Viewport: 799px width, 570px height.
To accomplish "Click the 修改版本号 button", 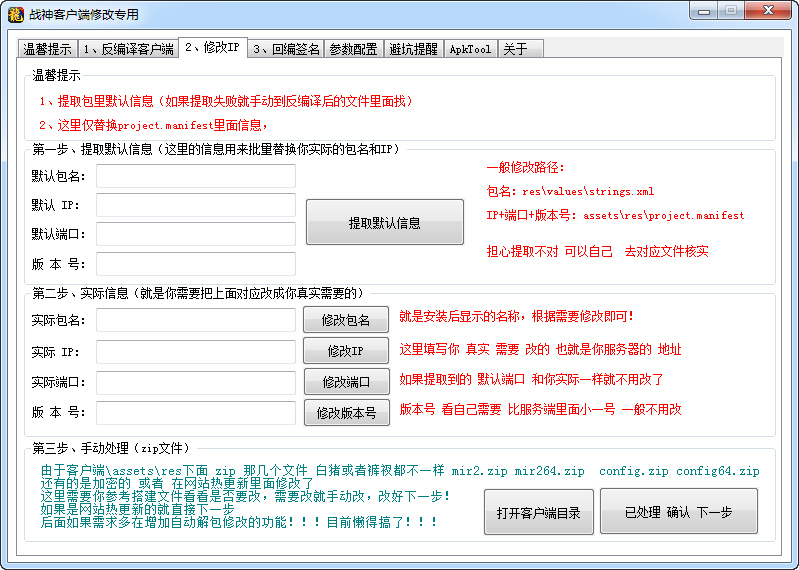I will (x=346, y=413).
